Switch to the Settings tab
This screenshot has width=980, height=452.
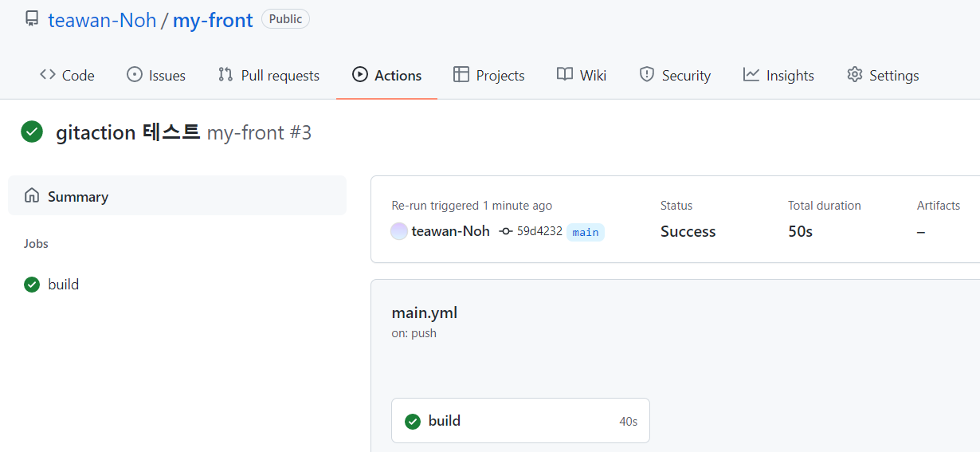pyautogui.click(x=883, y=75)
